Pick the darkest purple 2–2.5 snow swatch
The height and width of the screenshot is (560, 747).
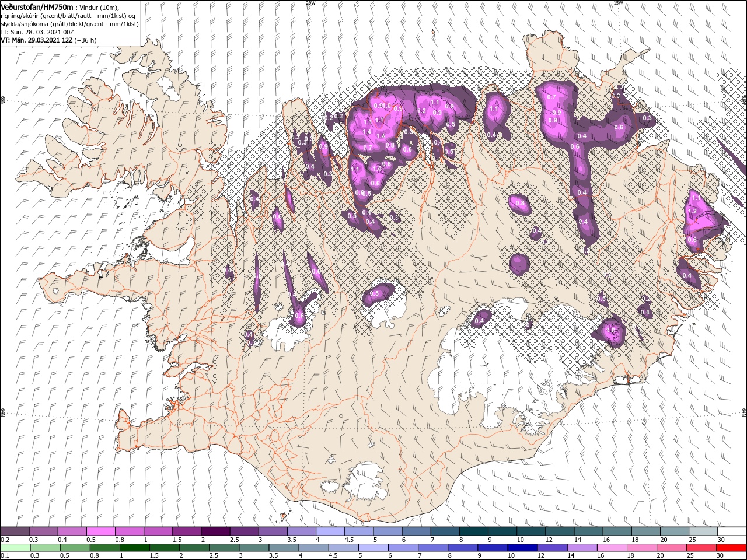(x=215, y=531)
